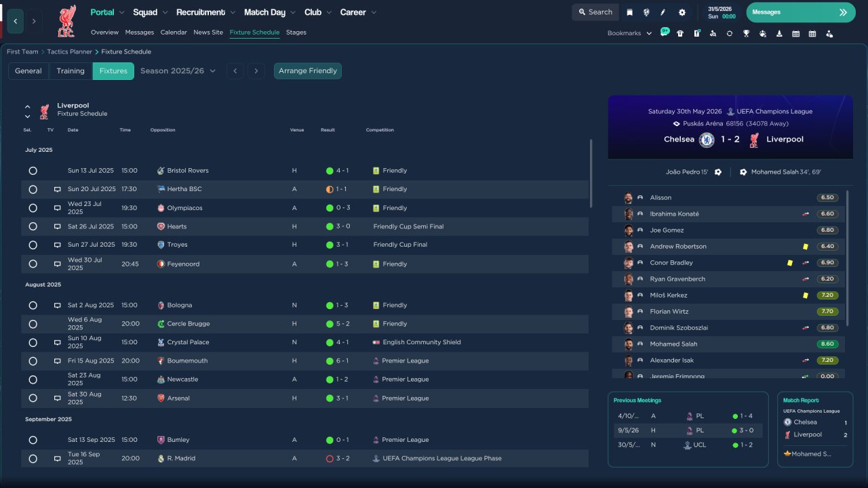Click the Bournemouth club badge in fixtures
This screenshot has height=488, width=868.
tap(161, 361)
